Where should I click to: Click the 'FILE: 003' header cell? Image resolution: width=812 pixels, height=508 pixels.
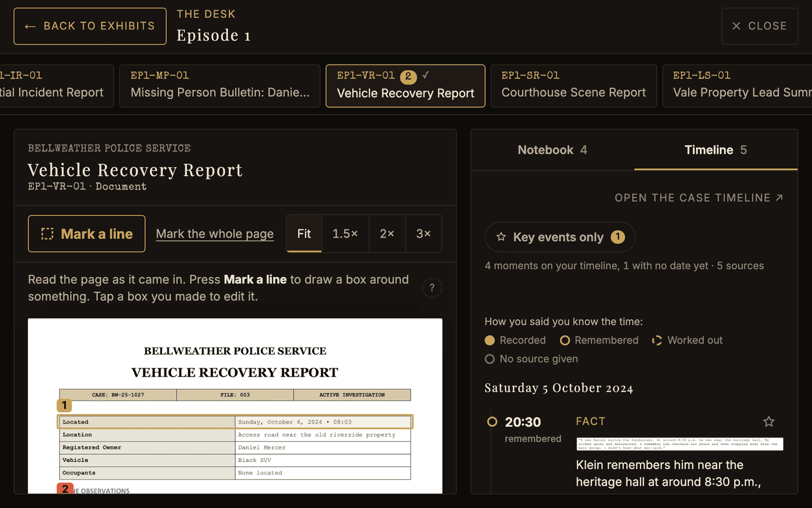pyautogui.click(x=235, y=395)
